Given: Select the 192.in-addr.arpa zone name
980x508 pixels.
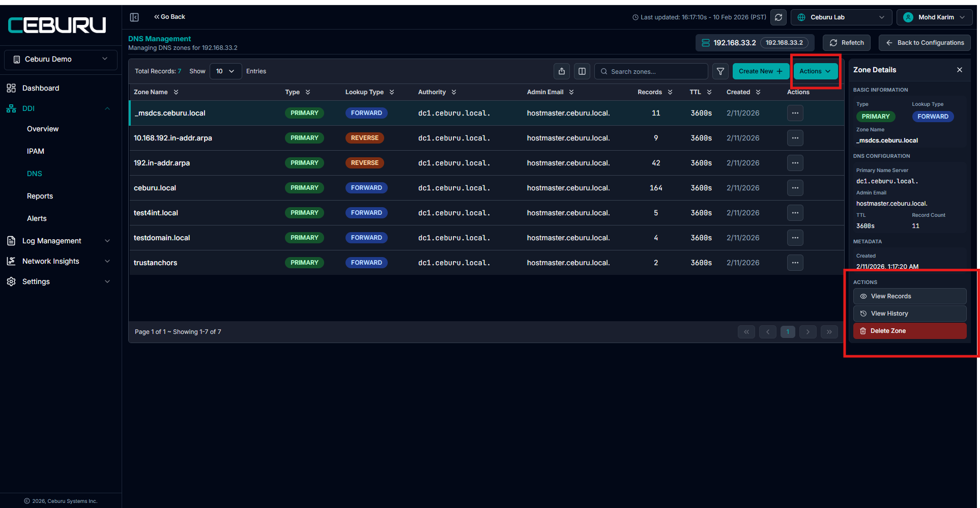Looking at the screenshot, I should click(162, 163).
